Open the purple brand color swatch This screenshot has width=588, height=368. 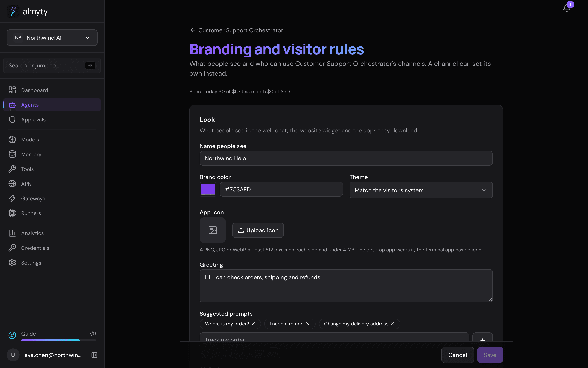(x=208, y=189)
